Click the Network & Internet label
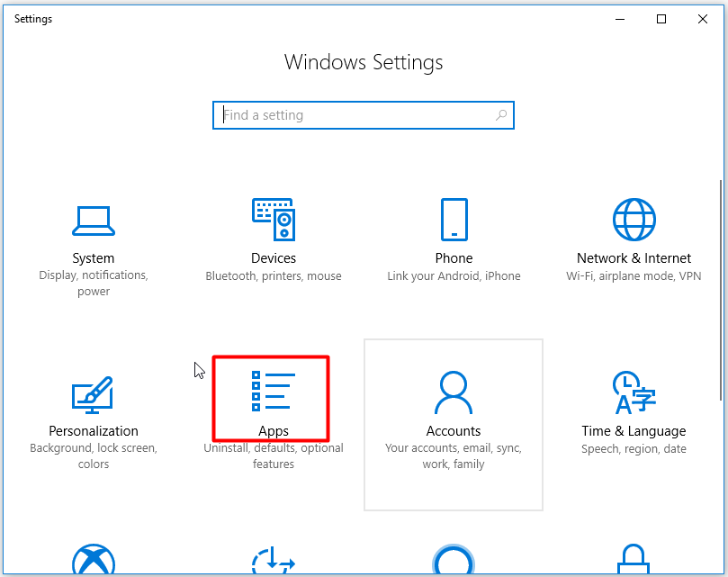The width and height of the screenshot is (728, 577). coord(634,257)
